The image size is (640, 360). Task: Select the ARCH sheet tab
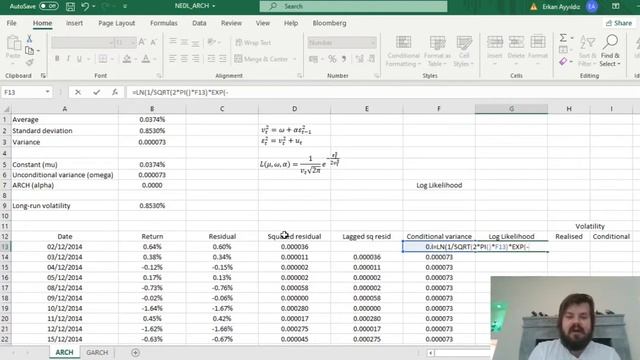64,352
